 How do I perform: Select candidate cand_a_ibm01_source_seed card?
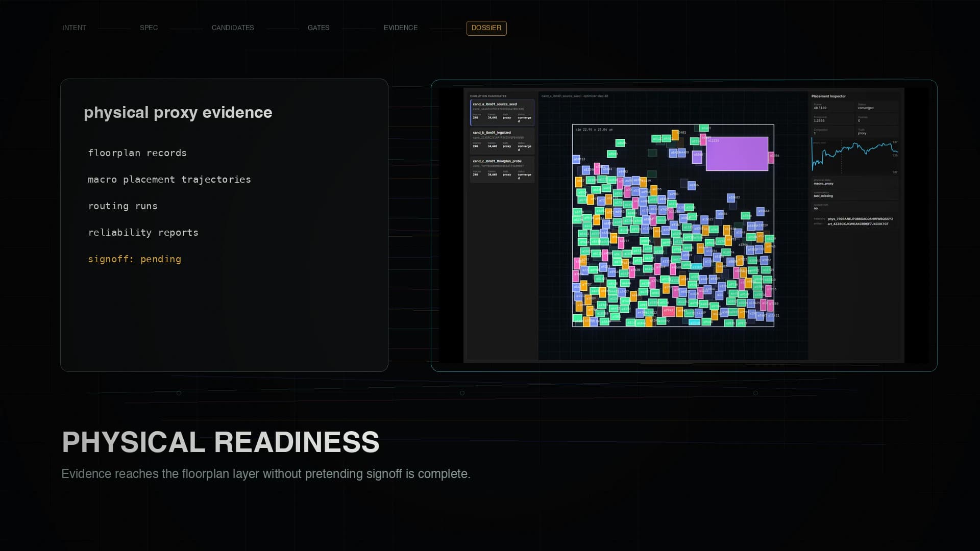[502, 112]
